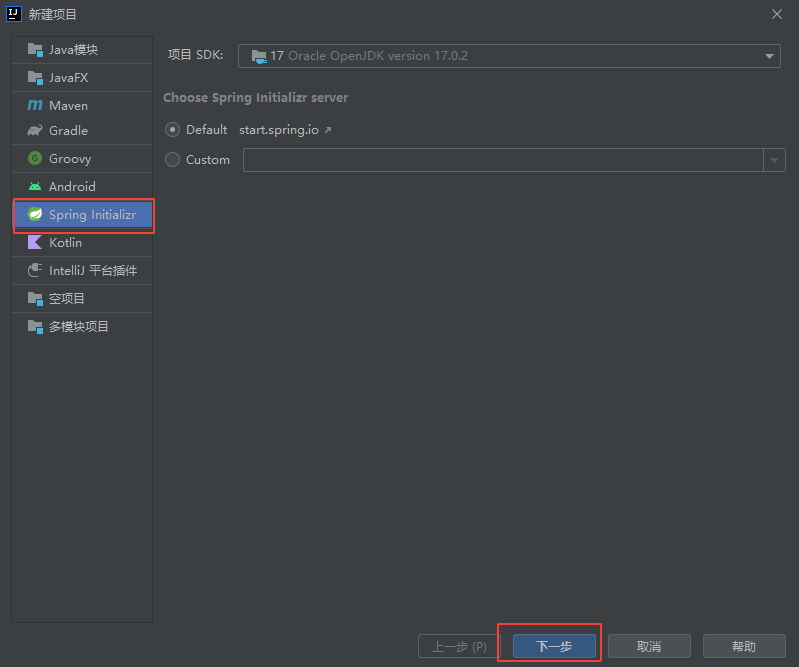Image resolution: width=799 pixels, height=667 pixels.
Task: Click the 上一步 (P) button
Action: (x=459, y=646)
